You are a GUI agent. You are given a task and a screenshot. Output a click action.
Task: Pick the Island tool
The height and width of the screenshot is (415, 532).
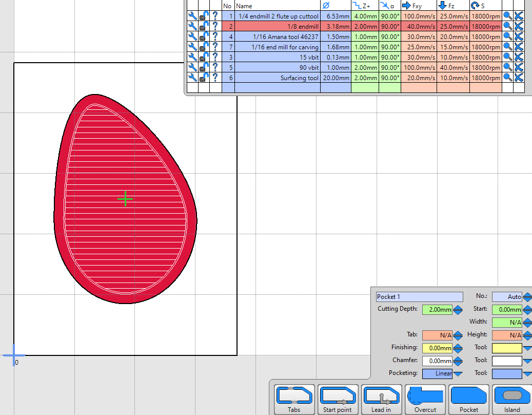coord(512,400)
